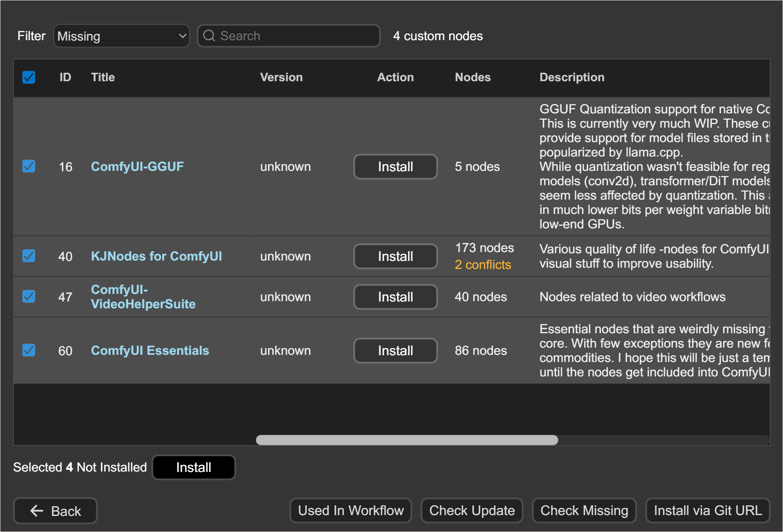This screenshot has height=532, width=783.
Task: Click the '40 nodes' cell
Action: coord(481,297)
